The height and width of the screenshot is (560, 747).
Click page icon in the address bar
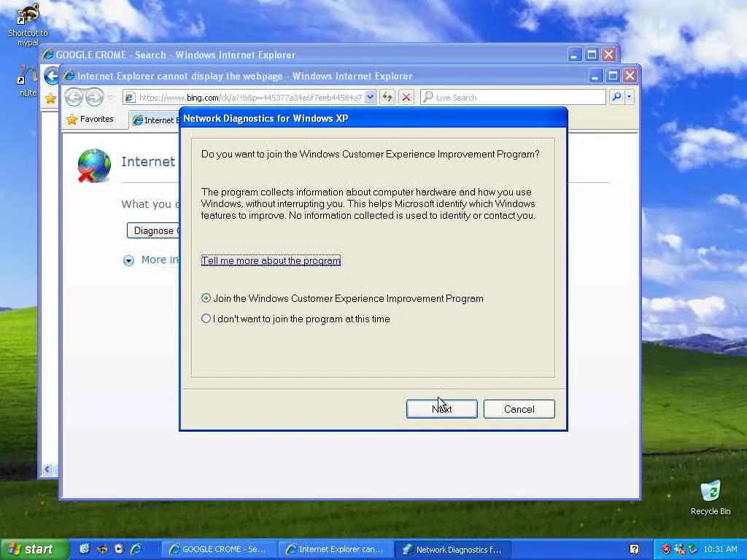(129, 98)
